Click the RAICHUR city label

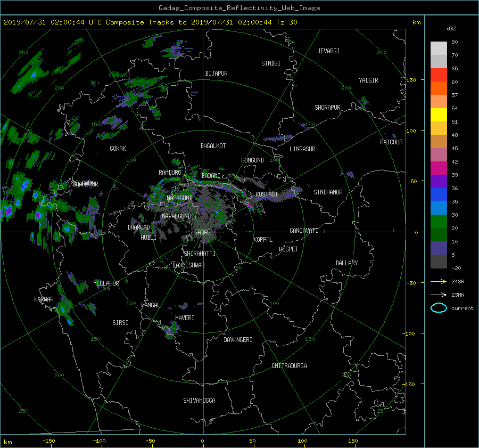click(x=391, y=142)
